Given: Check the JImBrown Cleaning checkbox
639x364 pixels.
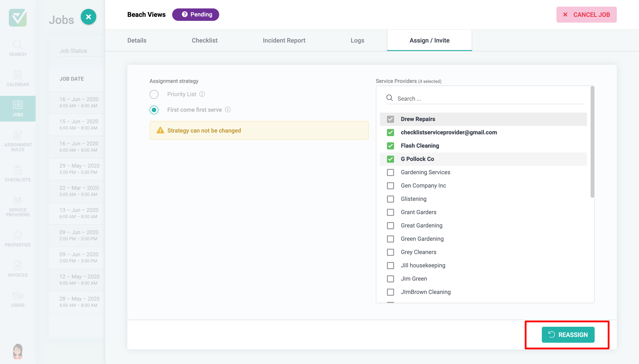Looking at the screenshot, I should (390, 292).
